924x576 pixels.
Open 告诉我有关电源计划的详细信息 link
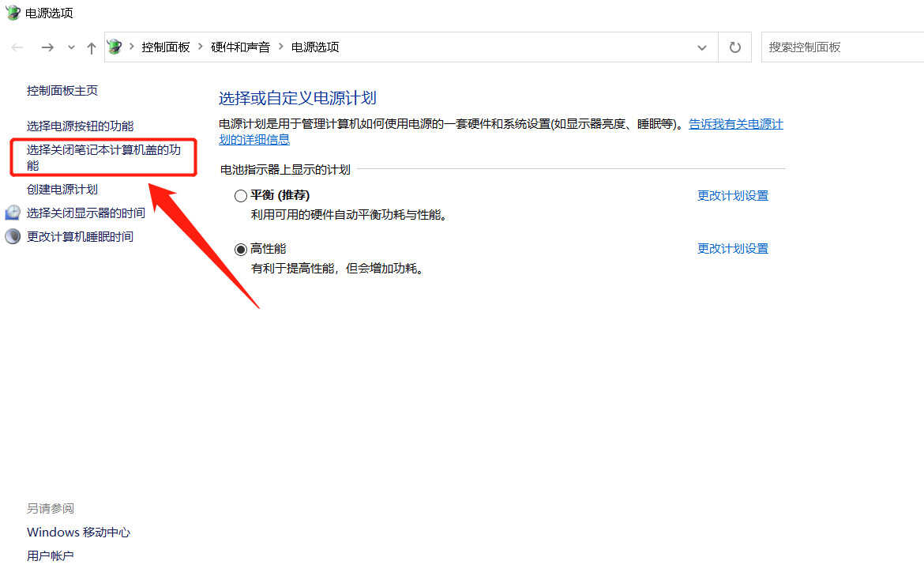click(736, 124)
